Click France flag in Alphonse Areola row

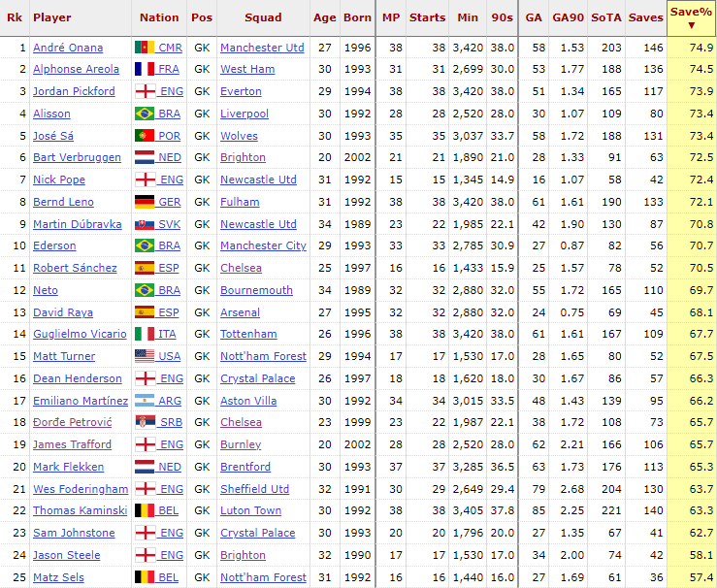tap(144, 69)
